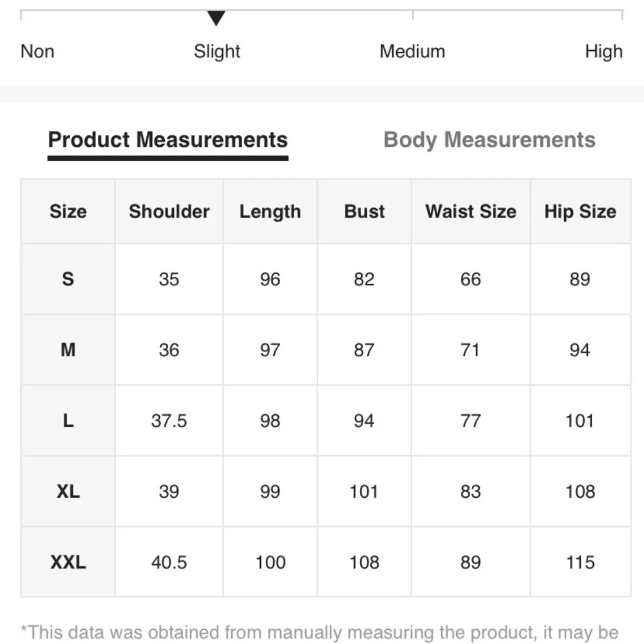The image size is (644, 644).
Task: Click the Size column header
Action: [x=67, y=211]
